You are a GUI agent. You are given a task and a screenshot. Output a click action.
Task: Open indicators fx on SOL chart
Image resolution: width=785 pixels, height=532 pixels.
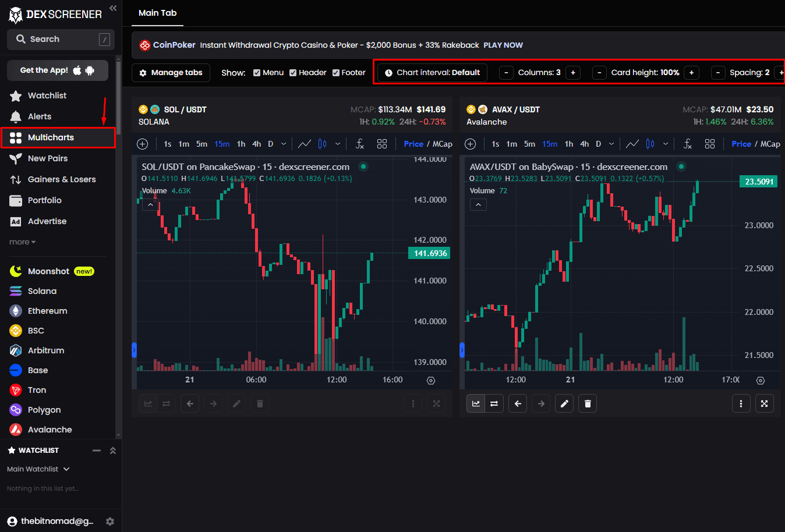click(360, 144)
